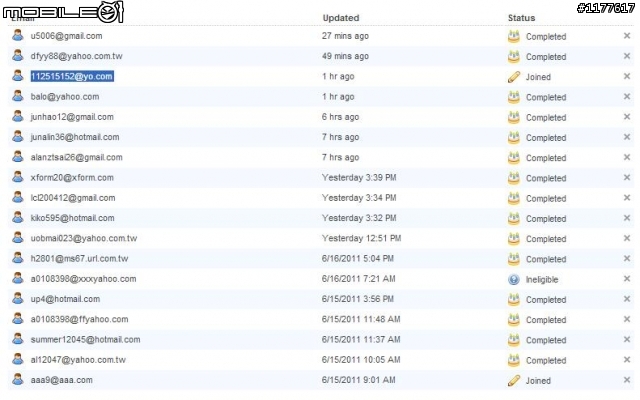
Task: Remove the u5006@gmail.com row with X
Action: click(x=627, y=36)
